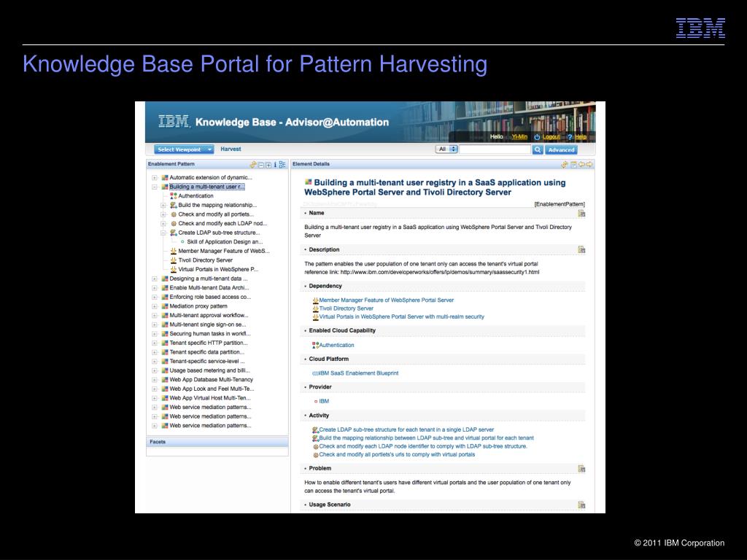Viewport: 747px width, 560px height.
Task: Expand Check and modify all portlets node
Action: click(x=163, y=214)
